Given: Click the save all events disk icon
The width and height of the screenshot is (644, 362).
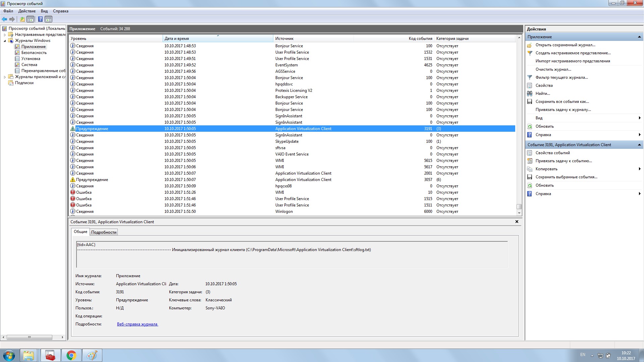Looking at the screenshot, I should tap(530, 102).
